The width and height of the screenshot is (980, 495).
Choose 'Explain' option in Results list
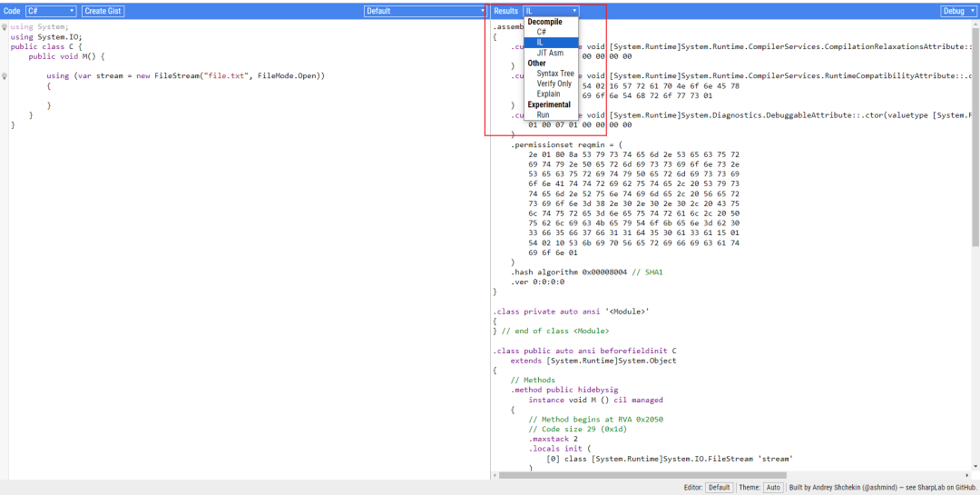[548, 94]
